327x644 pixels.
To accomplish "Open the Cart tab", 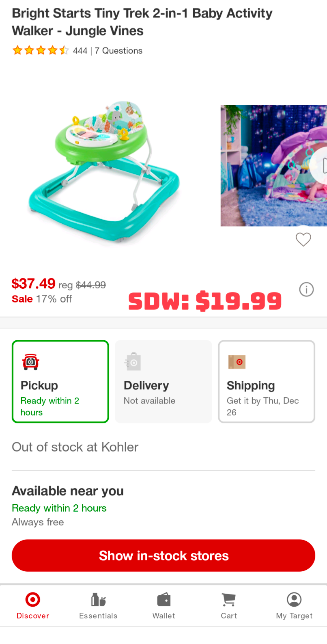I will [229, 605].
